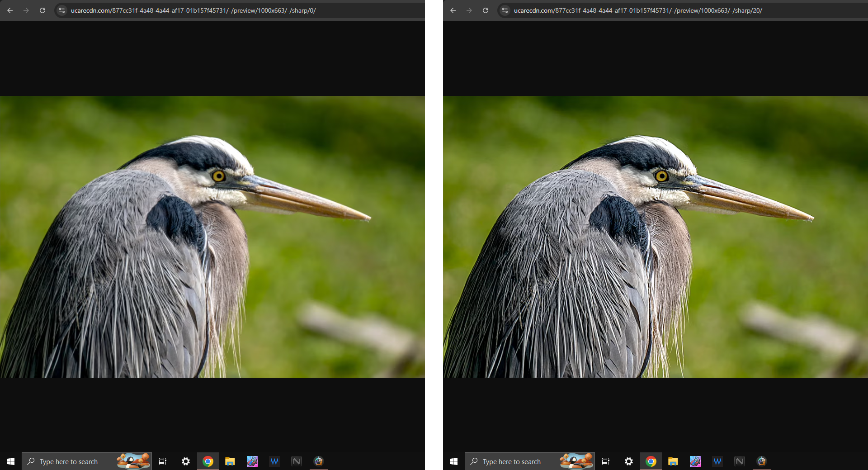Open site information icon in the left address bar
The image size is (868, 470).
coord(61,10)
